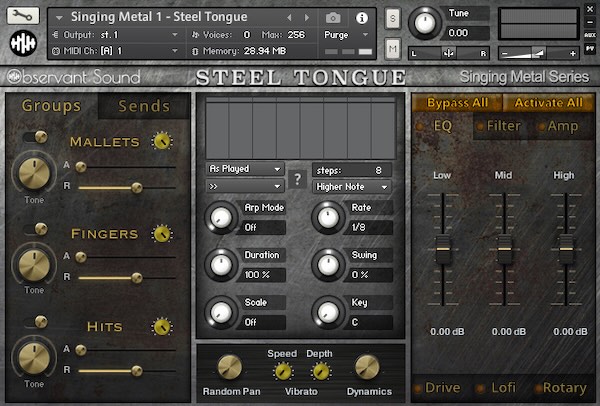
Task: Select the Amp effect tab
Action: pos(559,126)
